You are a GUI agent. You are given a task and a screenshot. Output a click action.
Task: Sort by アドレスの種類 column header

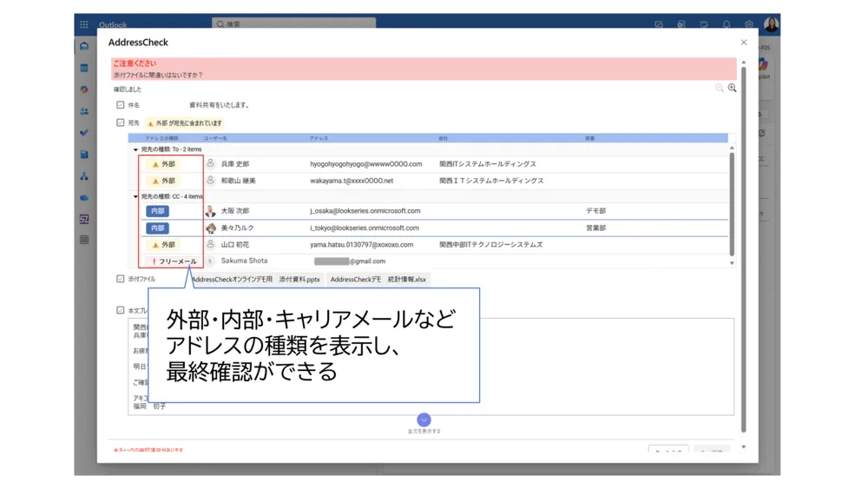pos(161,138)
